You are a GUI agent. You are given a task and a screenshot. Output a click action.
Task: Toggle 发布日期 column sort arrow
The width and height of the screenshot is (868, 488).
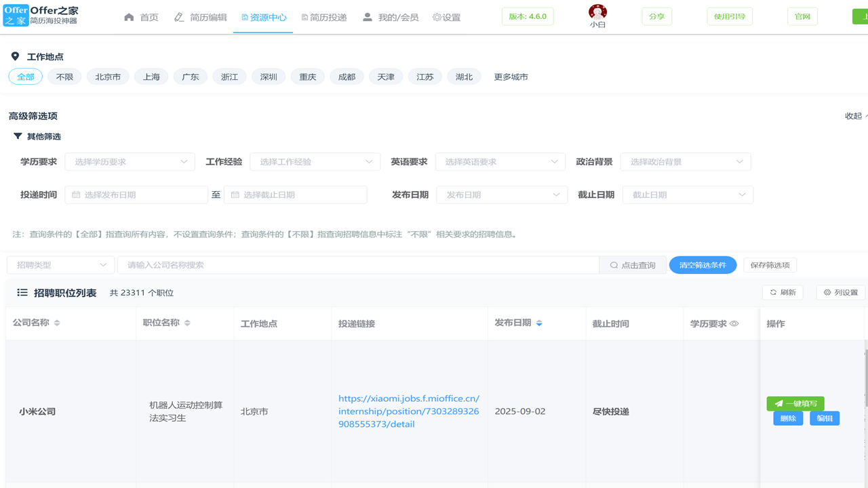pos(539,323)
